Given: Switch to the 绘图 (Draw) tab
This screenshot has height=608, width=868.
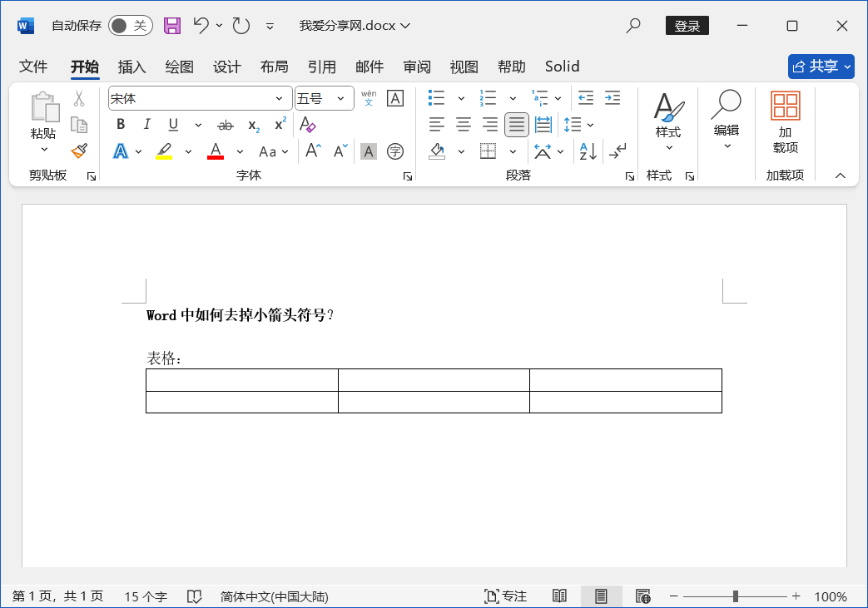Looking at the screenshot, I should point(180,67).
